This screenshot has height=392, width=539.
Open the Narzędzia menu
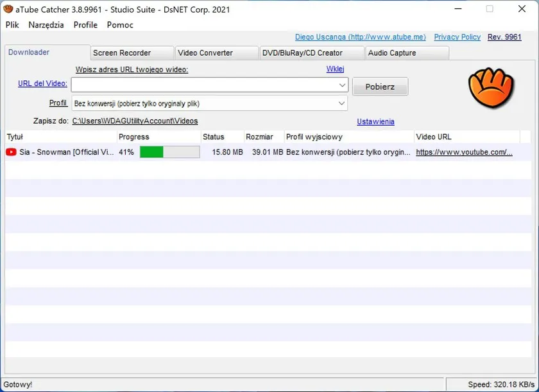click(46, 24)
